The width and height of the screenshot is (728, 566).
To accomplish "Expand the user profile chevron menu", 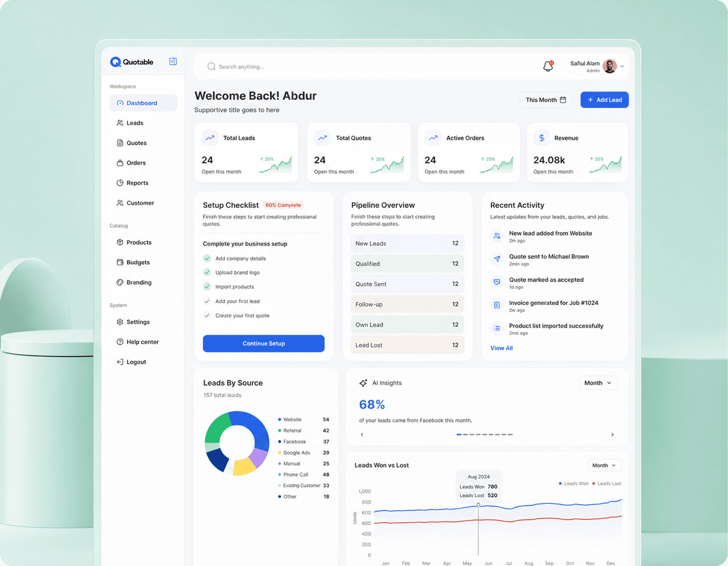I will point(622,66).
